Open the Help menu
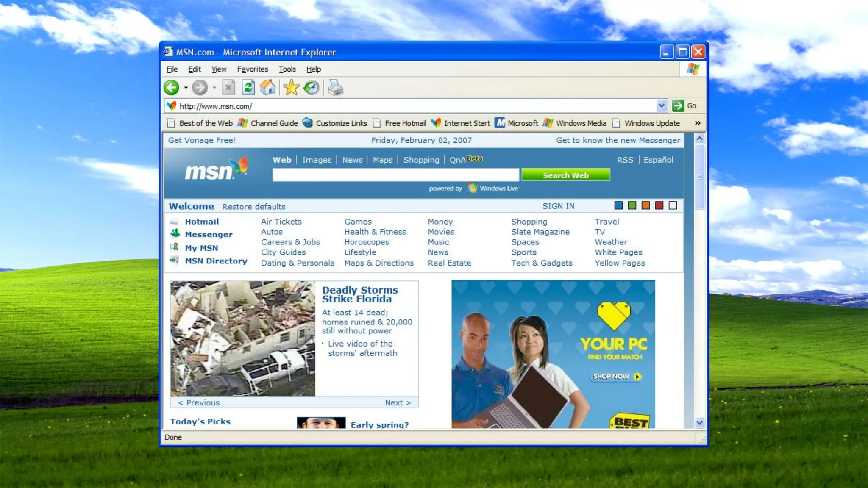 tap(314, 69)
